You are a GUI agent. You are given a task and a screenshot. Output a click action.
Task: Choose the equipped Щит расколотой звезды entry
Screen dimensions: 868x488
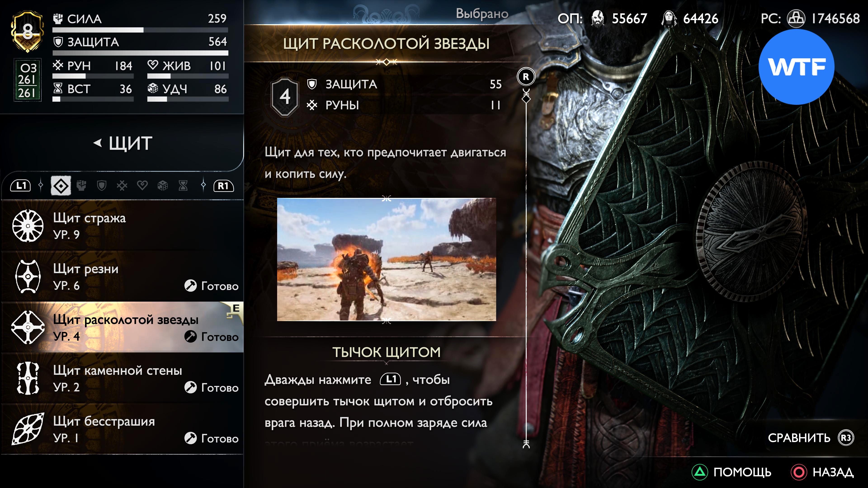(x=122, y=327)
